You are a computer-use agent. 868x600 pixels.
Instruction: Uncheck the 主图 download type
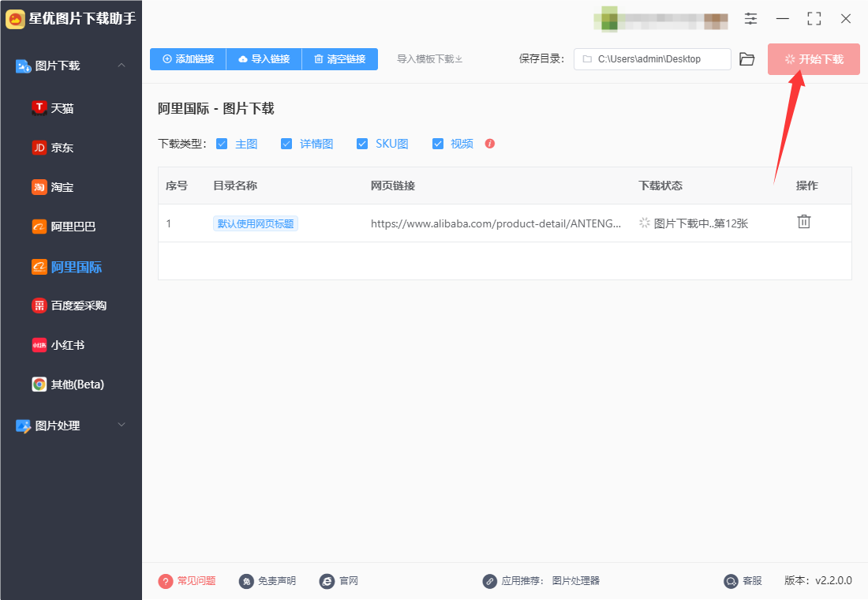[222, 144]
